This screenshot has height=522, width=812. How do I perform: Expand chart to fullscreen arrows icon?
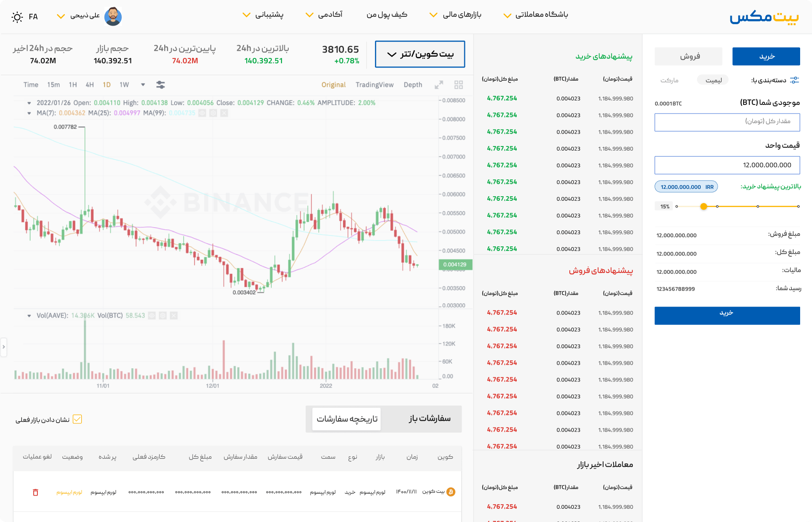point(439,85)
